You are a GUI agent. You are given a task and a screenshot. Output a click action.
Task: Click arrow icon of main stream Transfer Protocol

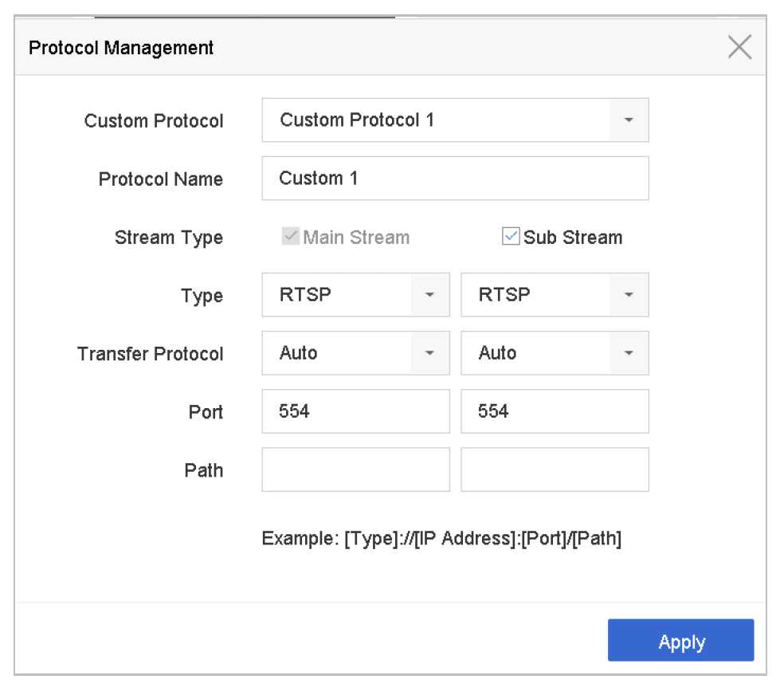pos(430,353)
